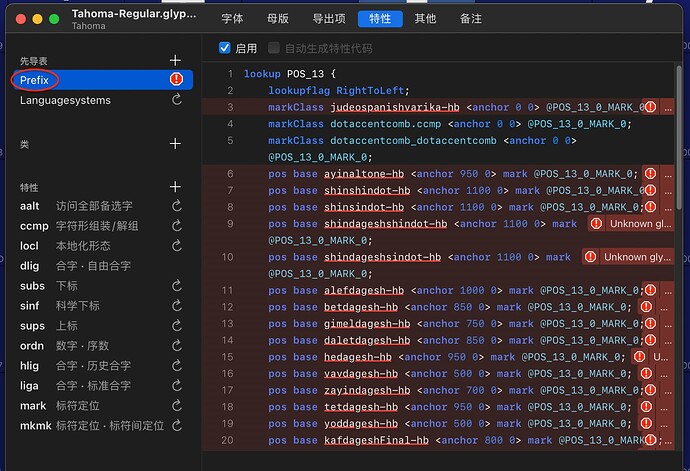This screenshot has height=471, width=690.
Task: Click refresh icon for aalt feature
Action: (x=176, y=206)
